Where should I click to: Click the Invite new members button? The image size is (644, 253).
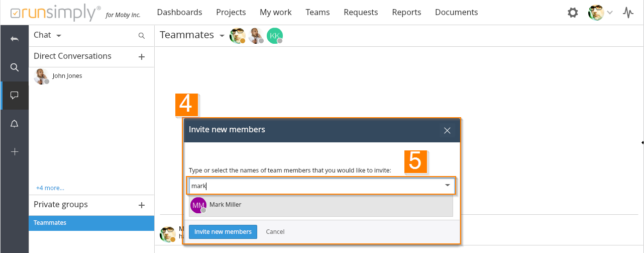coord(223,232)
